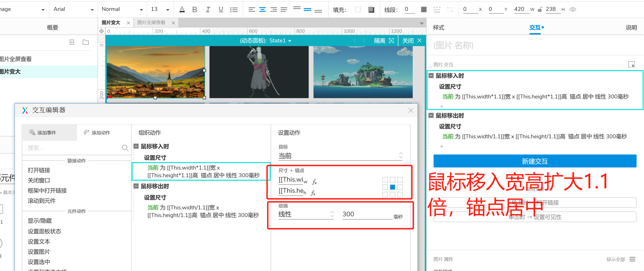Image resolution: width=644 pixels, height=271 pixels.
Task: Click the add folder icon
Action: 86,42
